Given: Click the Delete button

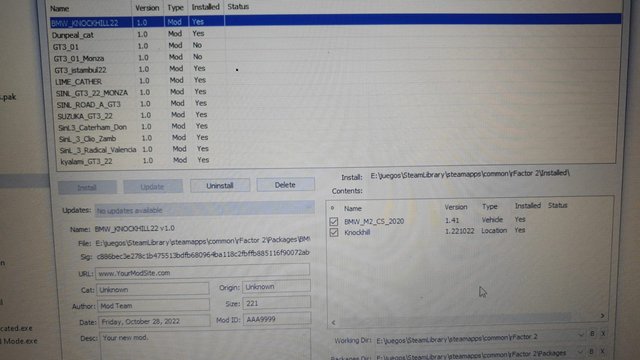Looking at the screenshot, I should pos(285,185).
